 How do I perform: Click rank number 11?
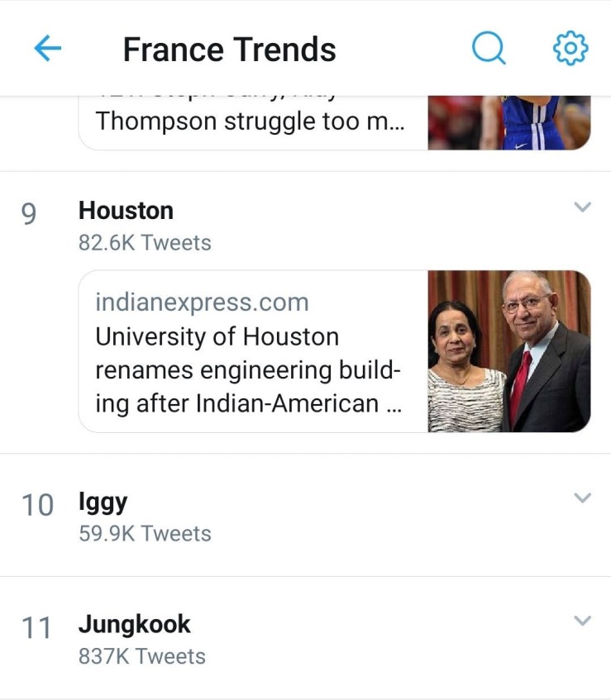pos(37,628)
